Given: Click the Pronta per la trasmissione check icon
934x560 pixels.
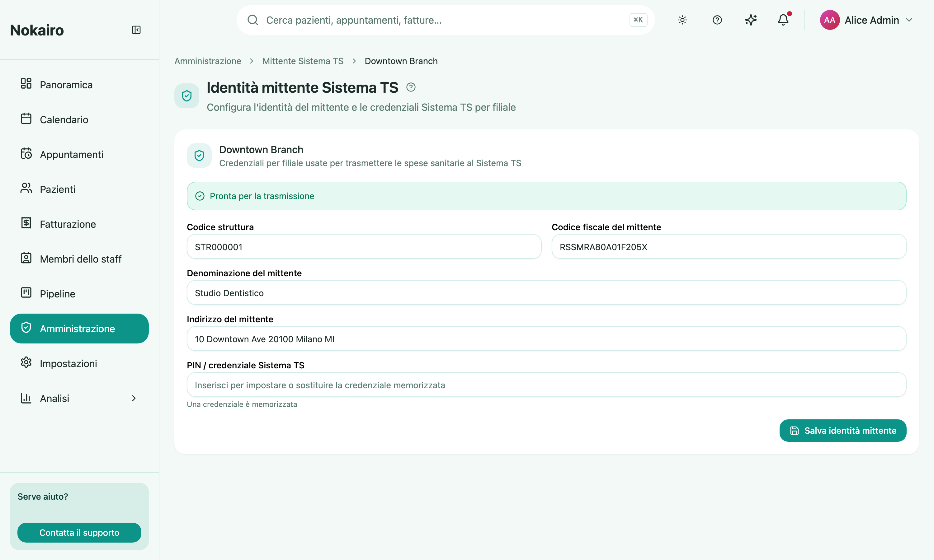Looking at the screenshot, I should pos(200,196).
